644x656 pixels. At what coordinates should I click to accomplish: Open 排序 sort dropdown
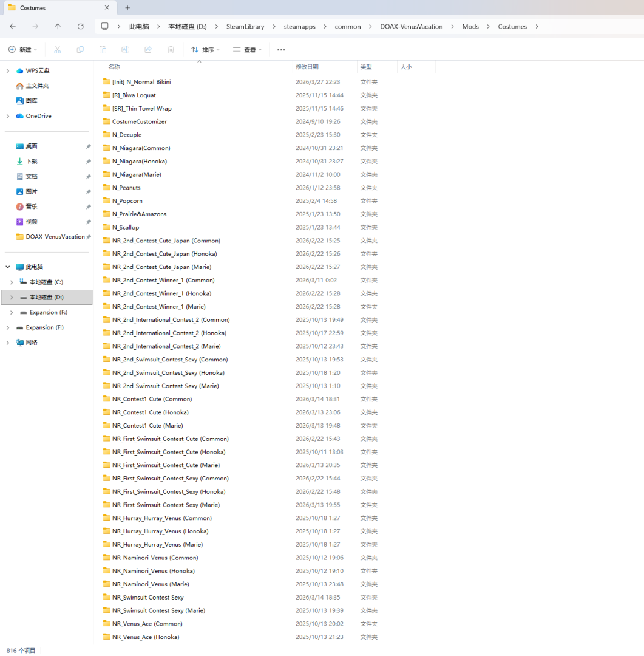coord(205,50)
